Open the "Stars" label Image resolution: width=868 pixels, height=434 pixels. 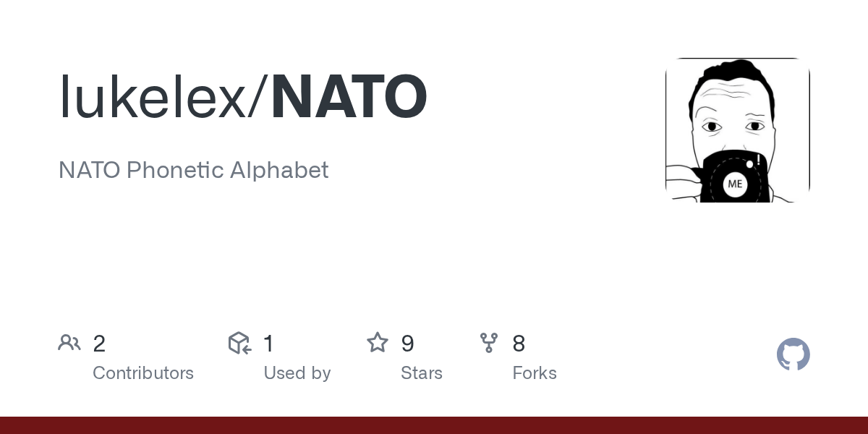point(422,373)
